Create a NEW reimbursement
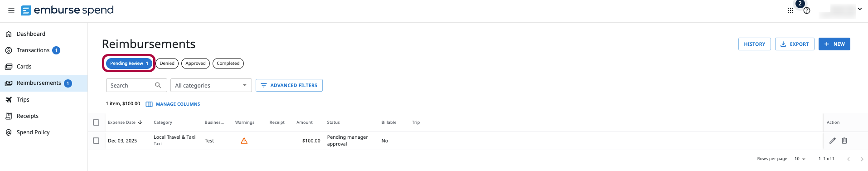Viewport: 868px width, 171px height. pyautogui.click(x=834, y=44)
